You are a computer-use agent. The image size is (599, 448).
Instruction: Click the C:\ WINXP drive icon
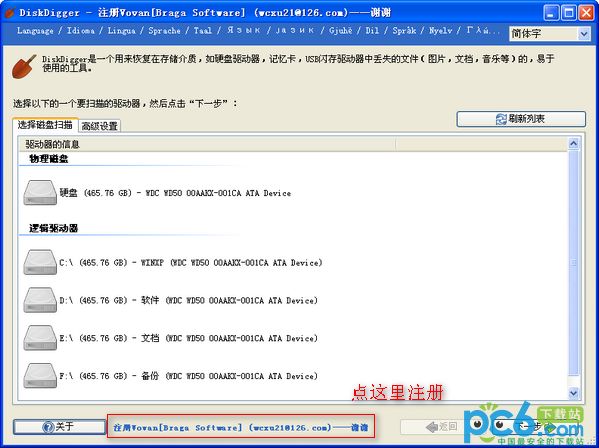point(40,262)
